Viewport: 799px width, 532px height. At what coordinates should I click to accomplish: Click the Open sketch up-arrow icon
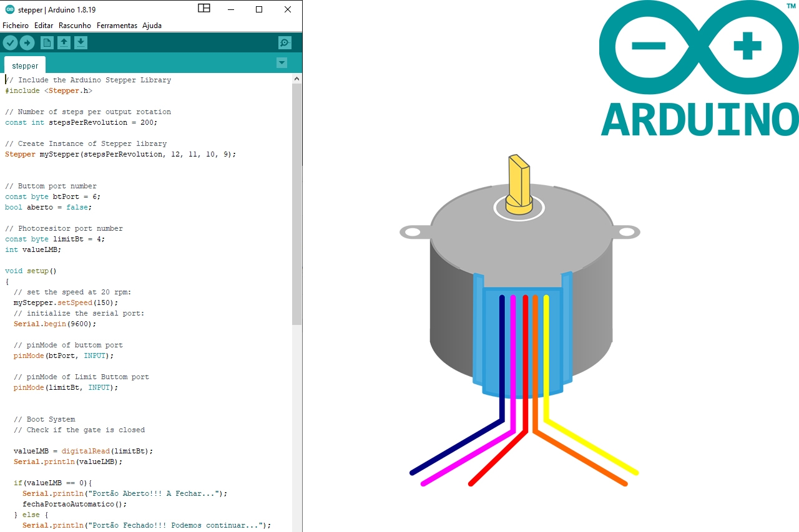point(64,42)
